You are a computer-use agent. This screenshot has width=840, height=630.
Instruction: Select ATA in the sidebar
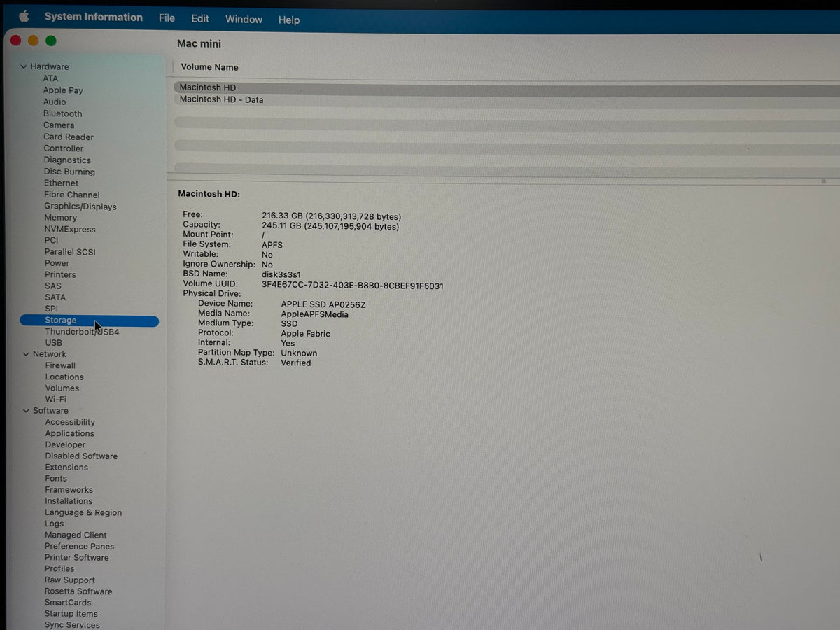click(50, 78)
